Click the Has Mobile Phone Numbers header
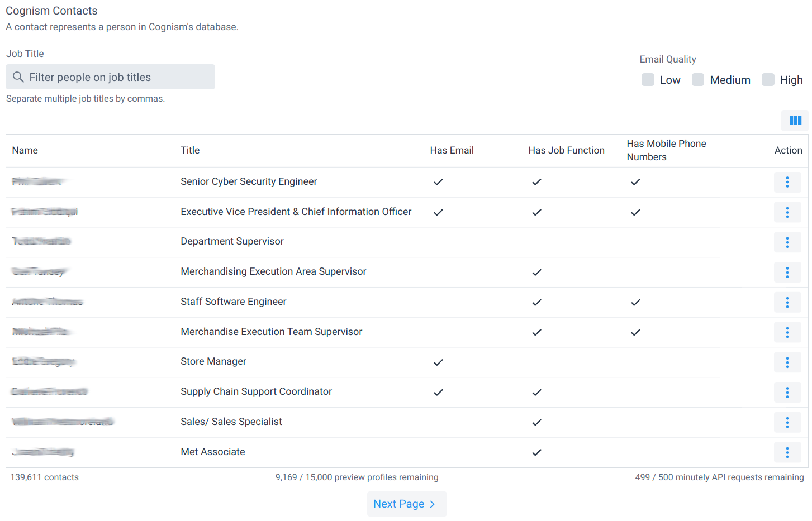This screenshot has width=812, height=521. [666, 150]
